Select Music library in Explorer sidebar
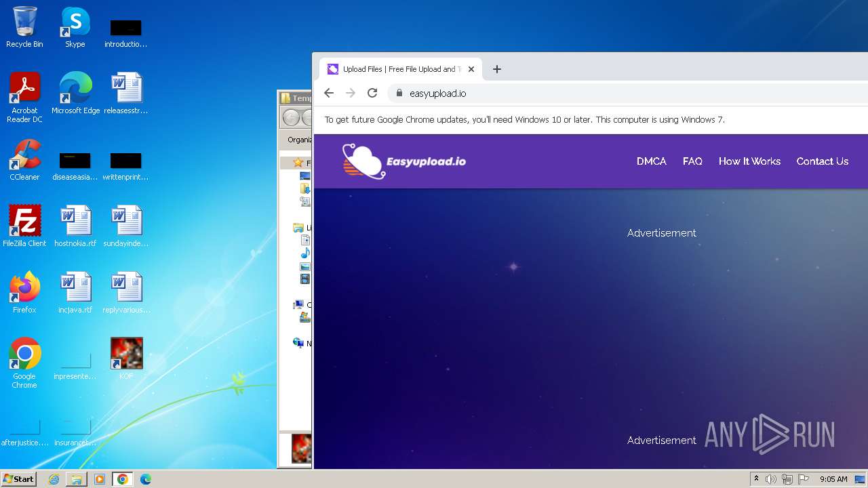The height and width of the screenshot is (488, 868). tap(305, 253)
